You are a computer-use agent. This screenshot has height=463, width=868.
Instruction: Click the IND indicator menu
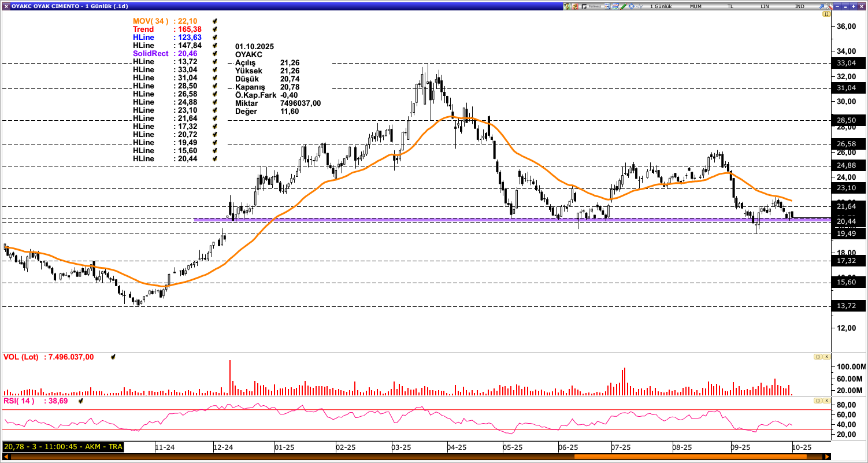pyautogui.click(x=799, y=6)
